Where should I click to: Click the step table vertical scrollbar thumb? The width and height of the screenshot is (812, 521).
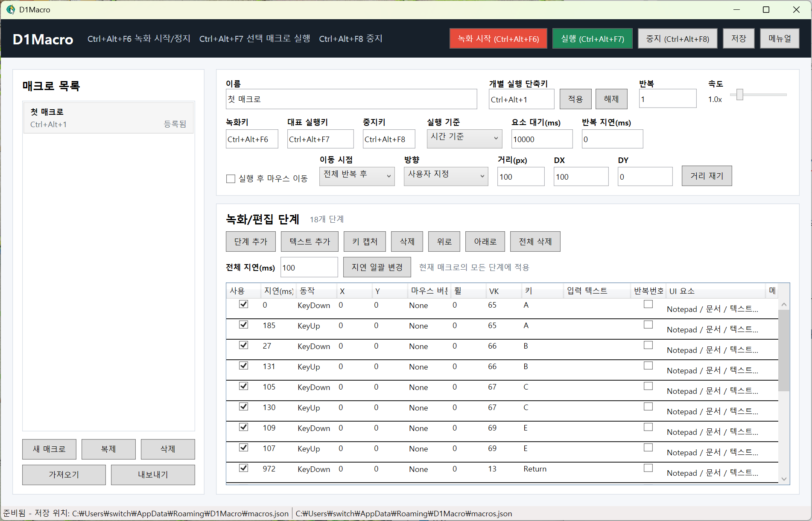click(784, 351)
